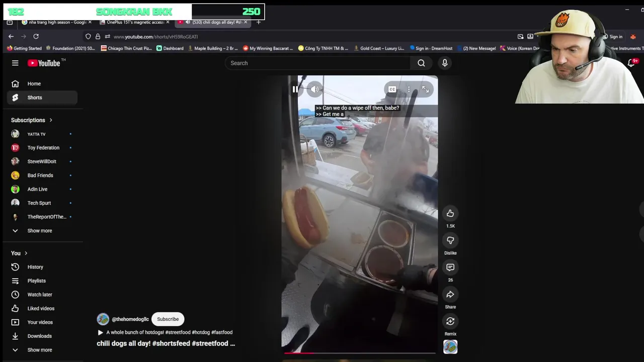
Task: Open the YouTube hamburger guide menu
Action: 15,63
